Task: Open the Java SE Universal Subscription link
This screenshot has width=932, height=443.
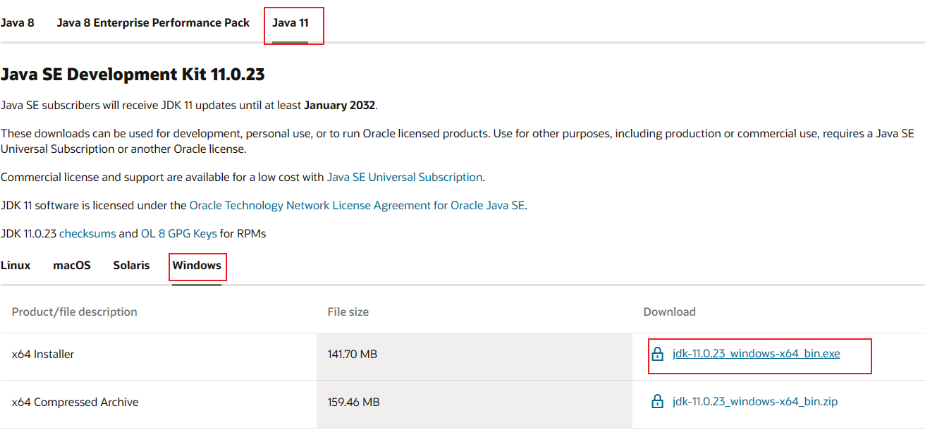Action: pos(405,177)
